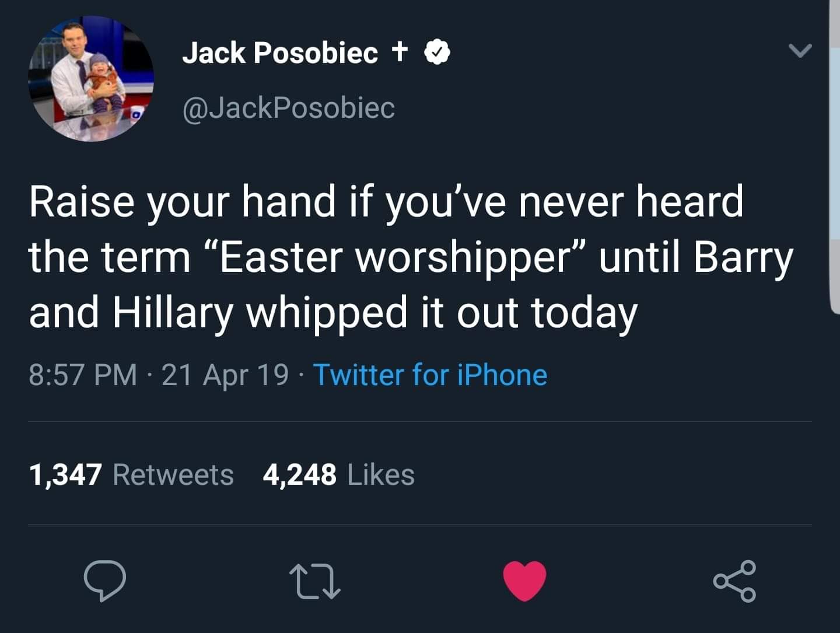Open Jack Posobiec's profile picture
This screenshot has height=633, width=840.
90,78
